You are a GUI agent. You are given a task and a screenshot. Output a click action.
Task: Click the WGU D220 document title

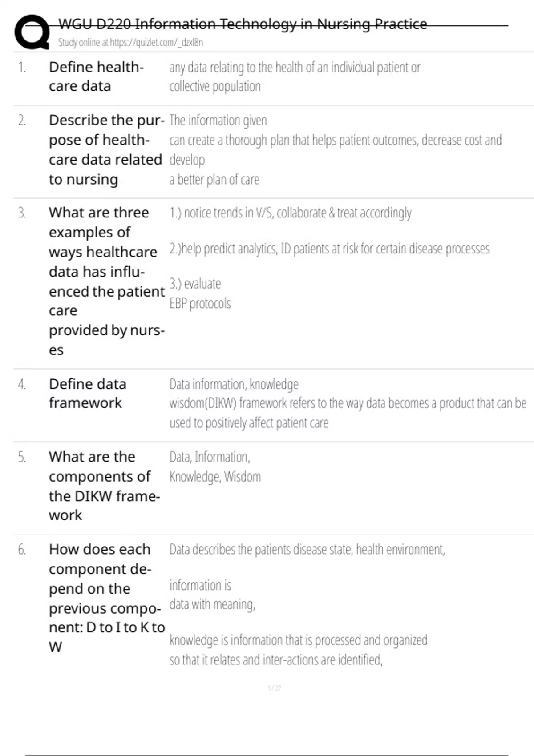243,24
